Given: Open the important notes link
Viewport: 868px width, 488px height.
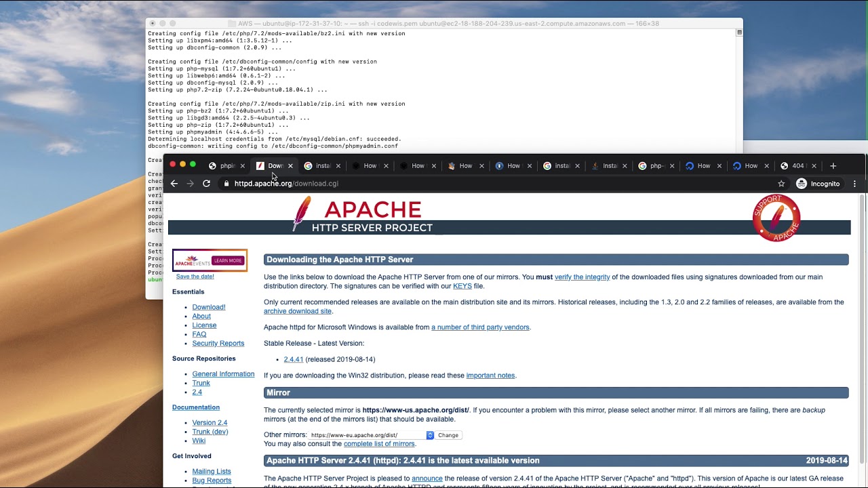Looking at the screenshot, I should 490,375.
